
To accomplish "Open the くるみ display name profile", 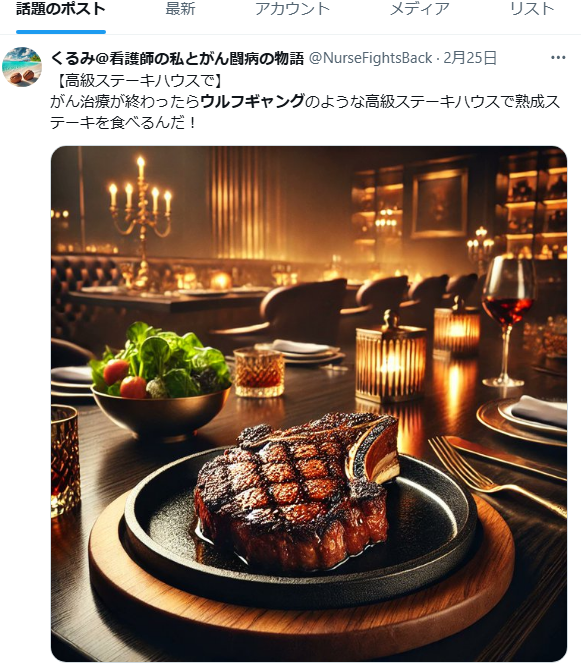I will [x=177, y=58].
